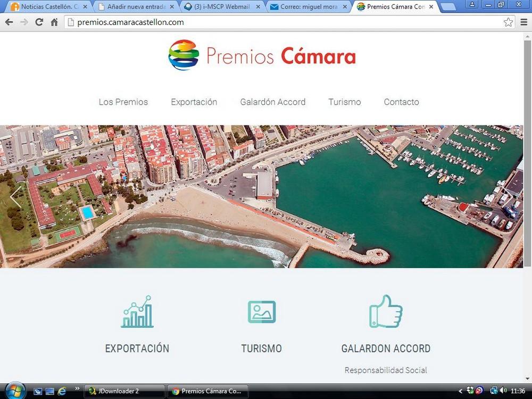Reload the page using the refresh button
The image size is (532, 399).
point(39,22)
